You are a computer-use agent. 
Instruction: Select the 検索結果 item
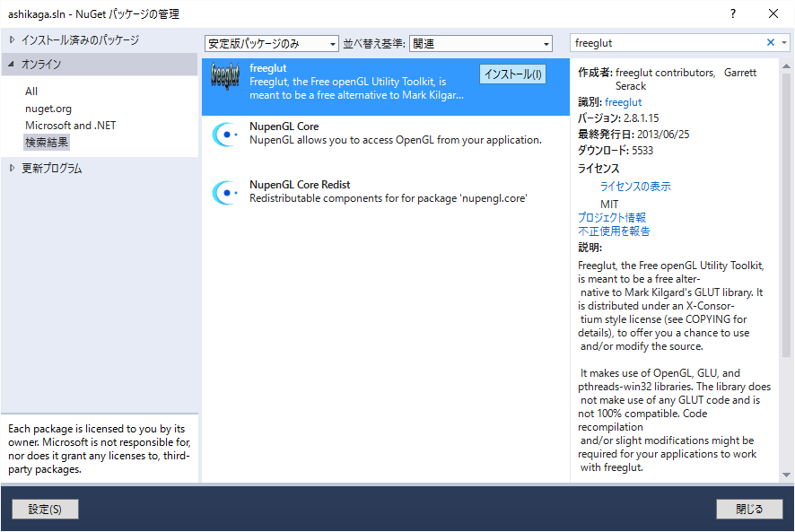(x=46, y=143)
